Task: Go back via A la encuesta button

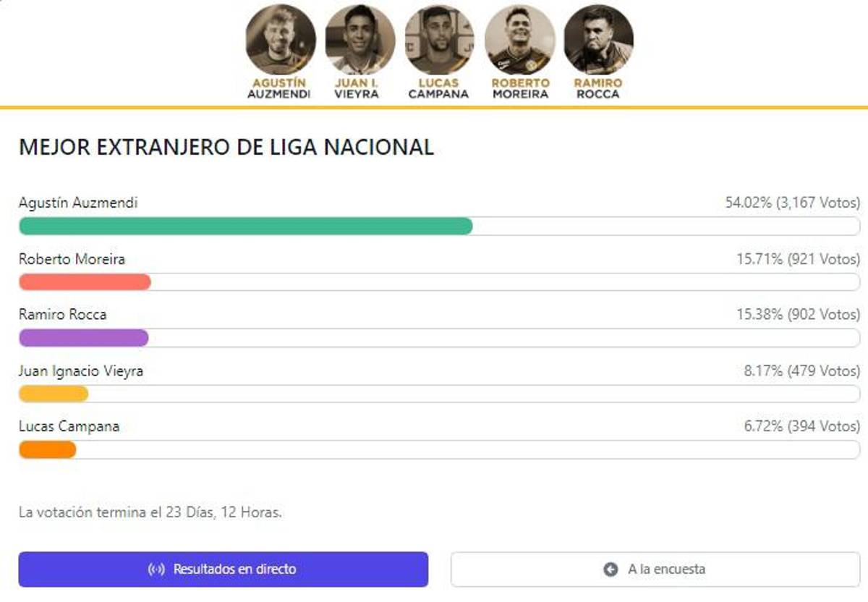Action: click(x=655, y=569)
